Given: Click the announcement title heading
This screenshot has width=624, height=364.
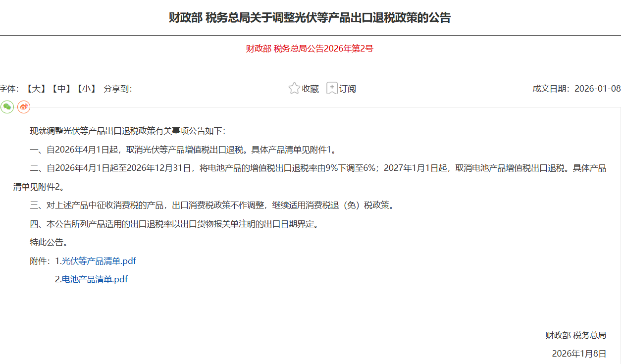Looking at the screenshot, I should coord(310,18).
